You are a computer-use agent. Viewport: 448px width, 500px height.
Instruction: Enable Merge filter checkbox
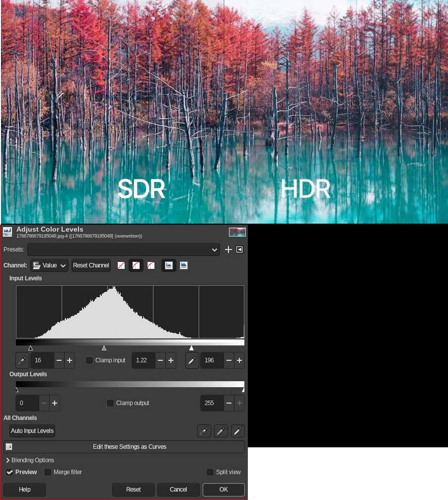click(x=48, y=472)
